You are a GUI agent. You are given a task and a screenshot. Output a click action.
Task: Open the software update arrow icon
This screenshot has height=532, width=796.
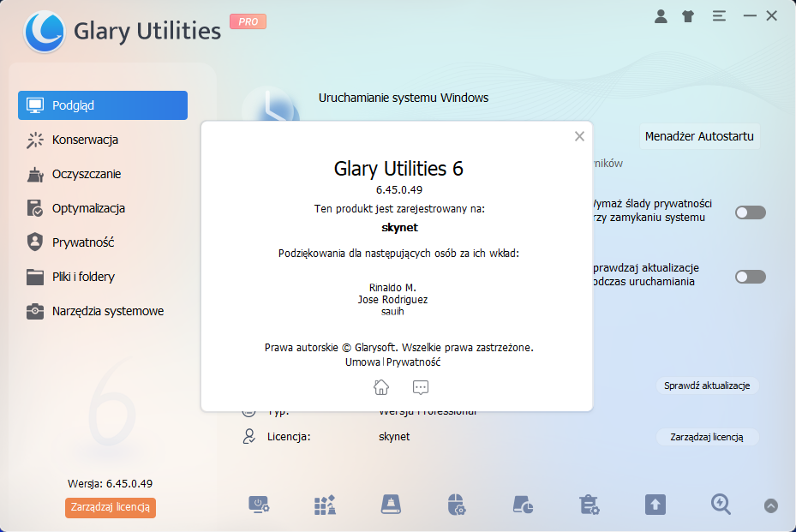(655, 505)
